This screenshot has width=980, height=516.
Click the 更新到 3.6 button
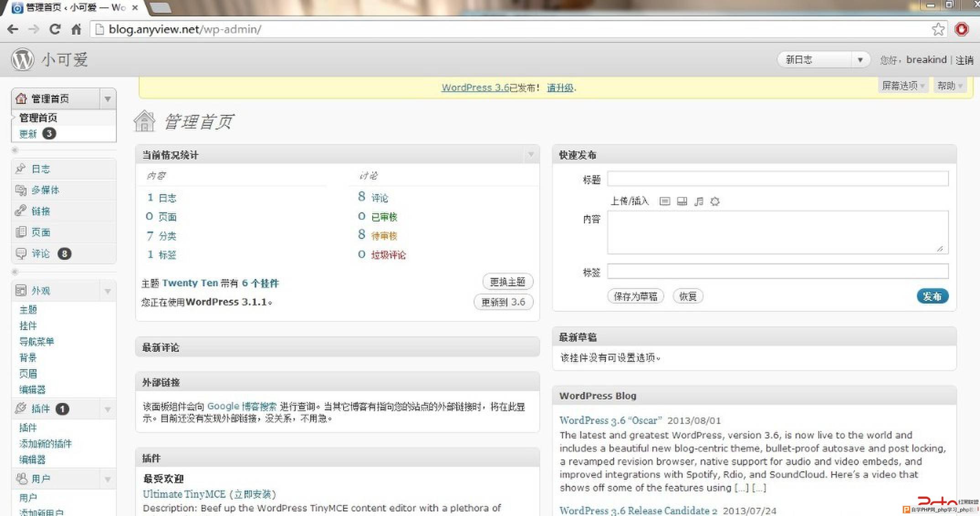(503, 302)
